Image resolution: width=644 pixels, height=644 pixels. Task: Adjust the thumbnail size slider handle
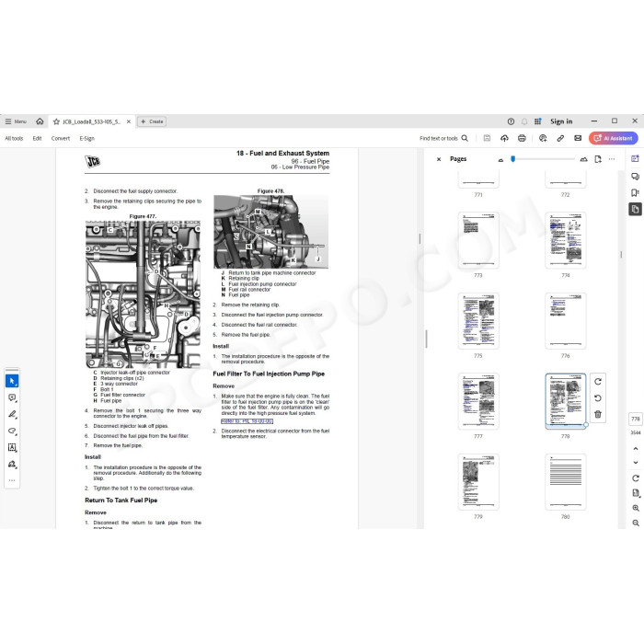pyautogui.click(x=513, y=159)
